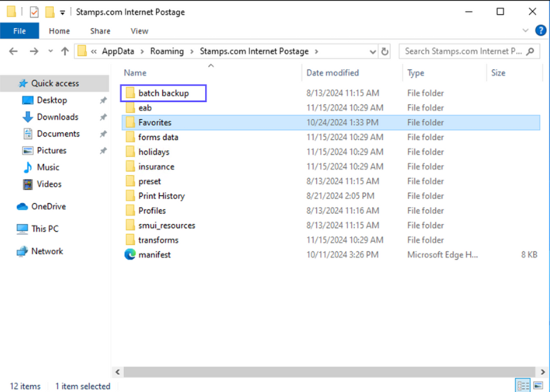Click the pin icon beside Pictures
The width and height of the screenshot is (550, 392).
[x=103, y=151]
